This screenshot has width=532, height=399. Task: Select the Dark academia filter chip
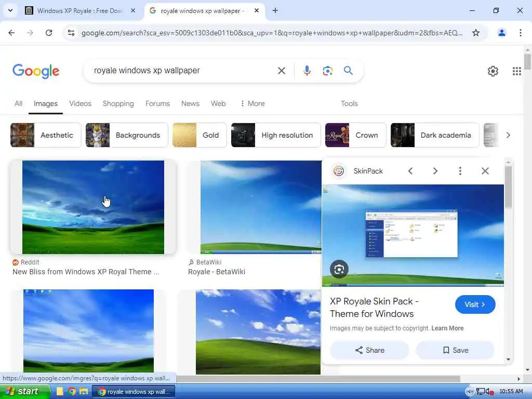(x=435, y=135)
